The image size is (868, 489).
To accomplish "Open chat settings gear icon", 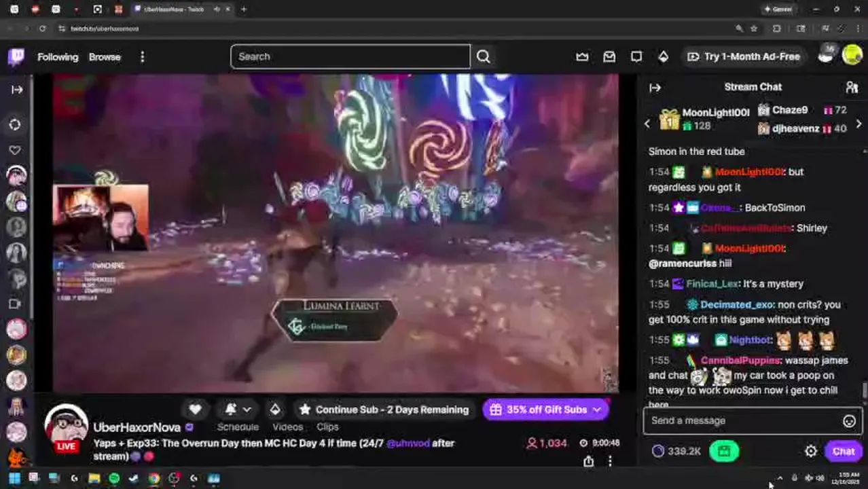I will click(x=811, y=451).
